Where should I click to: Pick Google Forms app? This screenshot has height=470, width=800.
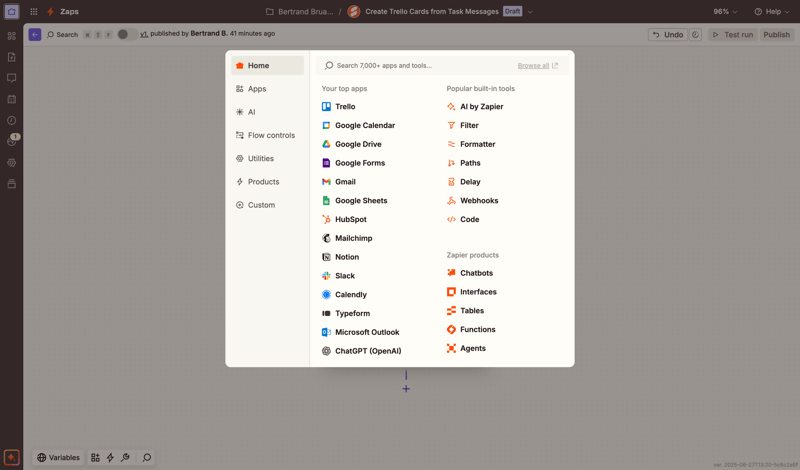[x=354, y=163]
